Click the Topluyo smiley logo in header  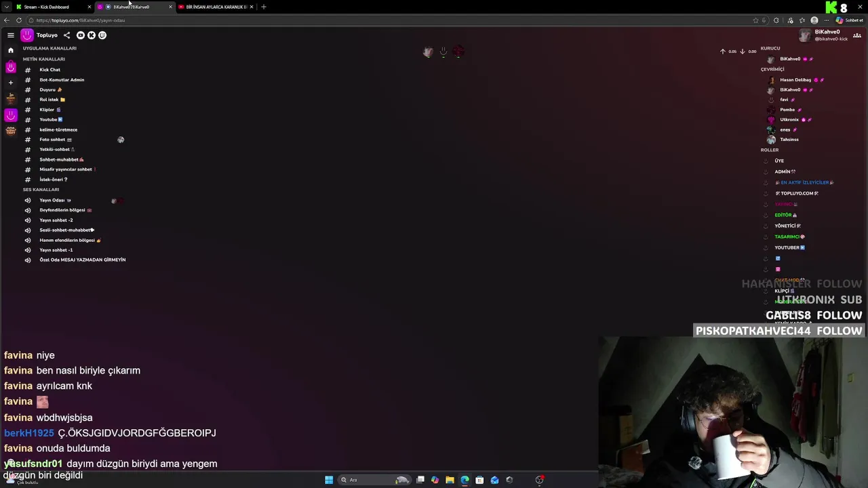point(27,35)
